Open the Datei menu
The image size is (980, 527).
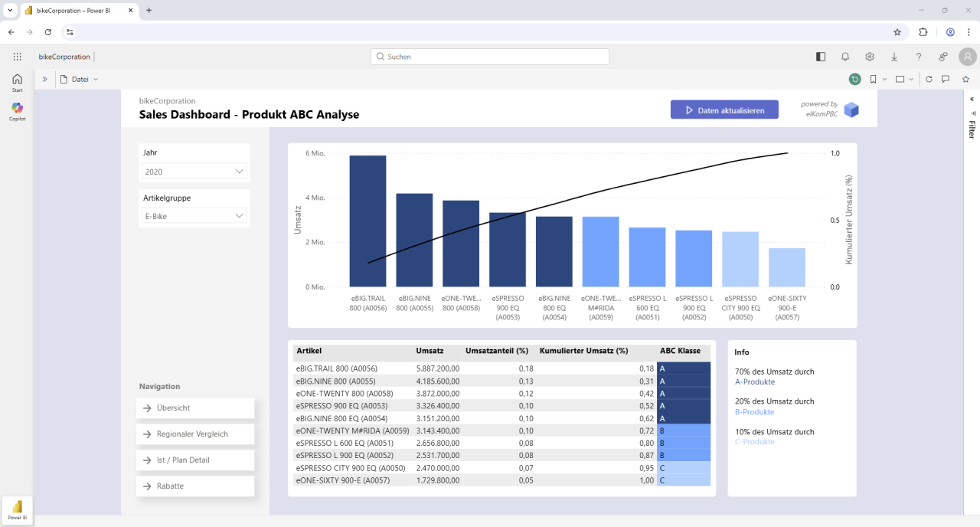tap(79, 79)
